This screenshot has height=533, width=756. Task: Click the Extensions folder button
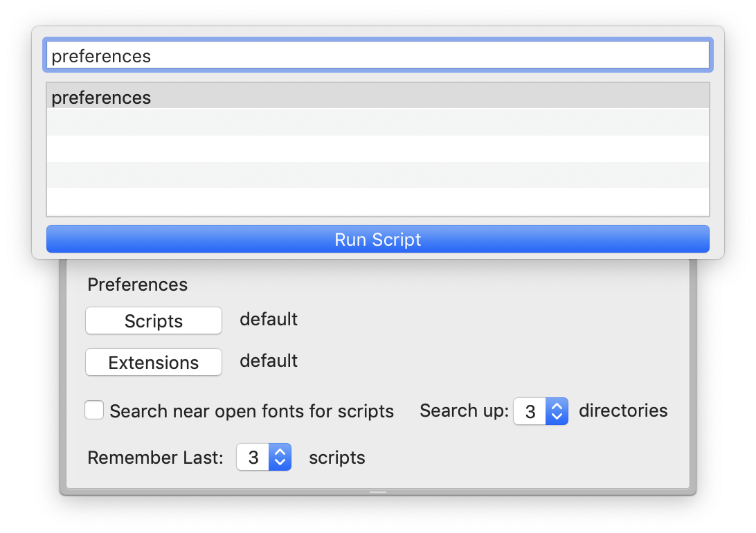coord(154,363)
